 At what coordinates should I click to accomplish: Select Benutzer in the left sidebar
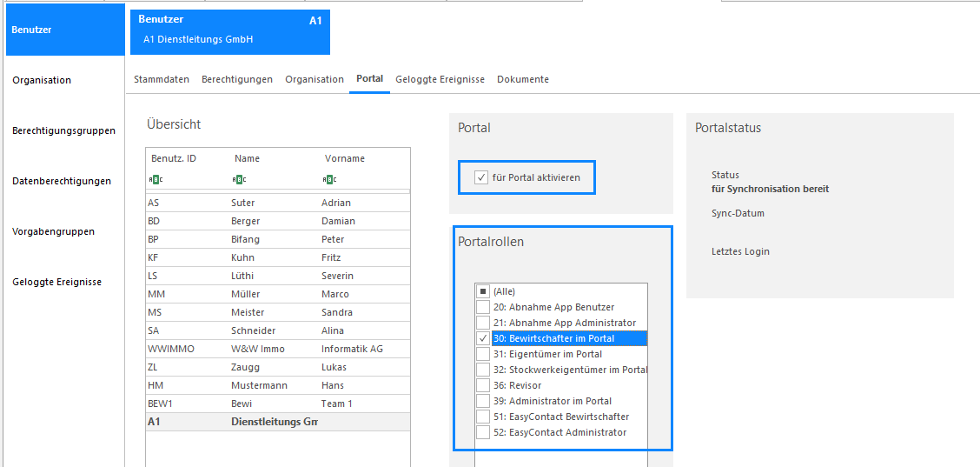[x=66, y=30]
